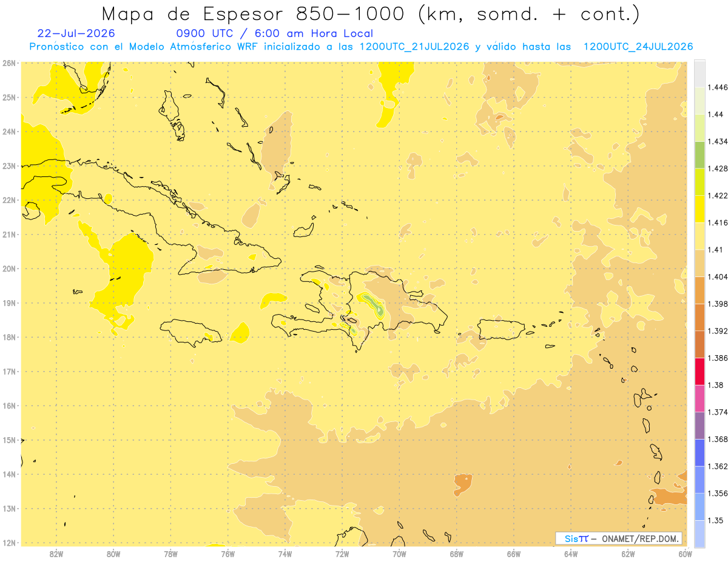Click the purple legend swatch between 1.368 and 1.374
The width and height of the screenshot is (728, 562).
click(699, 426)
